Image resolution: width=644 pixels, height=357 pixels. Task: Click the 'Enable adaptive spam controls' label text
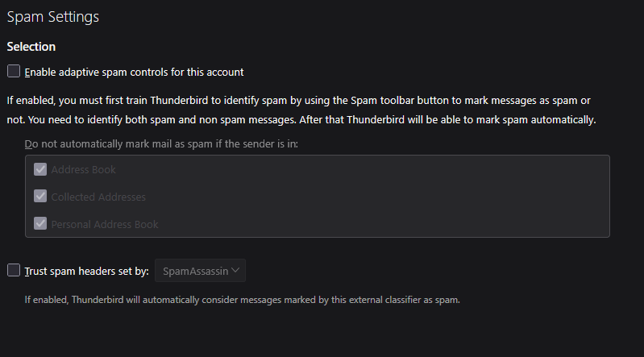click(x=134, y=72)
